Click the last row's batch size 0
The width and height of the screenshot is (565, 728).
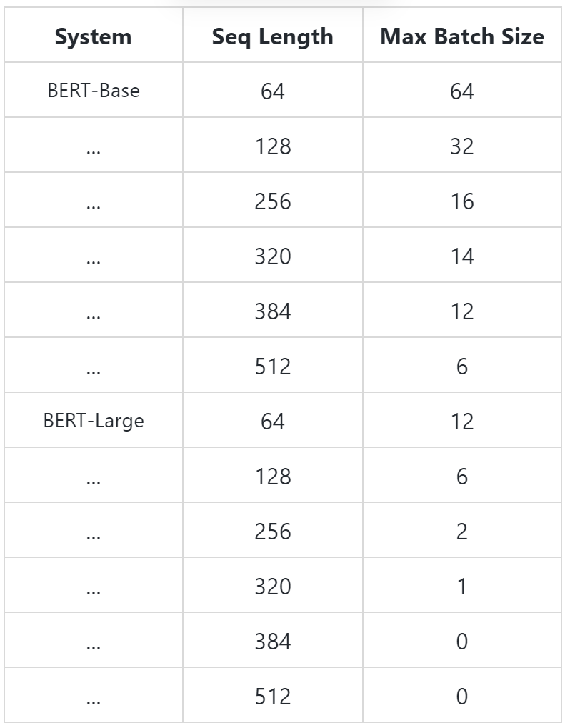pos(462,697)
